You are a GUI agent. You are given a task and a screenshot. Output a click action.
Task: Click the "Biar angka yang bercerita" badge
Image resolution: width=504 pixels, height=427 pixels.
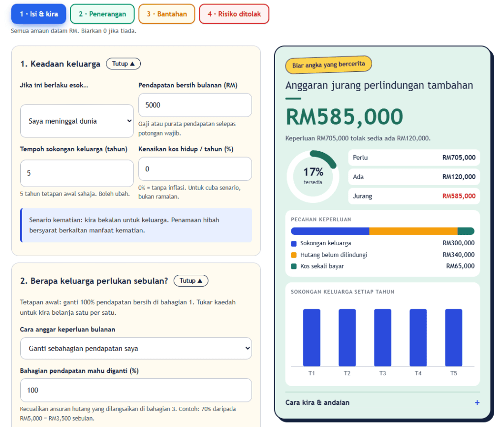328,65
